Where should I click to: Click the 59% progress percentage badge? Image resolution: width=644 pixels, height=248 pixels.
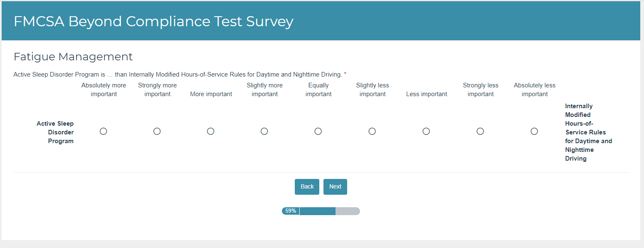[x=291, y=211]
